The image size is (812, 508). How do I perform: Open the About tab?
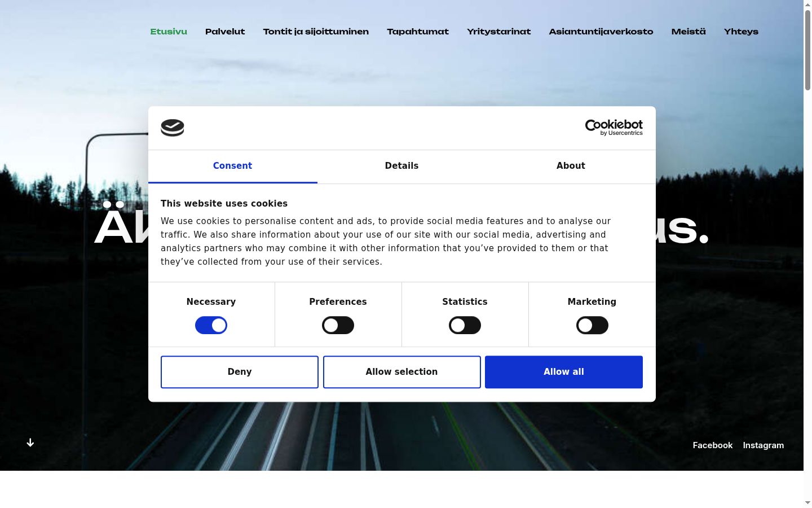[571, 166]
